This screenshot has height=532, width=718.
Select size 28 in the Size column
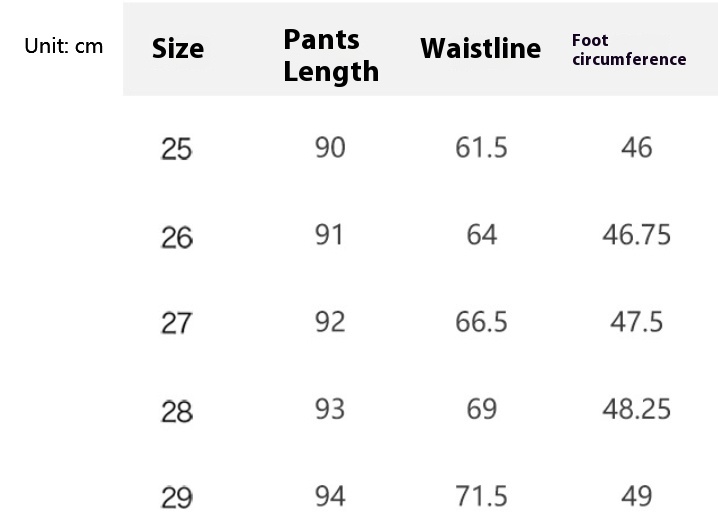[x=177, y=411]
